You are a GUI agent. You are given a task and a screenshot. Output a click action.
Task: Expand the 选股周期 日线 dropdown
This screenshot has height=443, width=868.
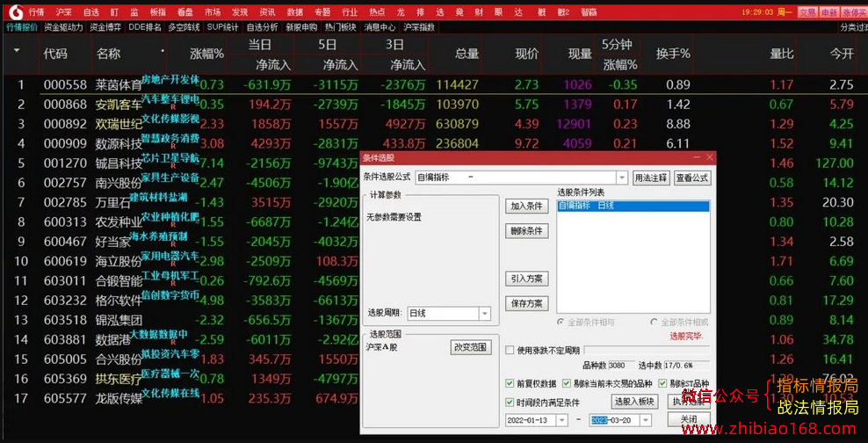(484, 314)
